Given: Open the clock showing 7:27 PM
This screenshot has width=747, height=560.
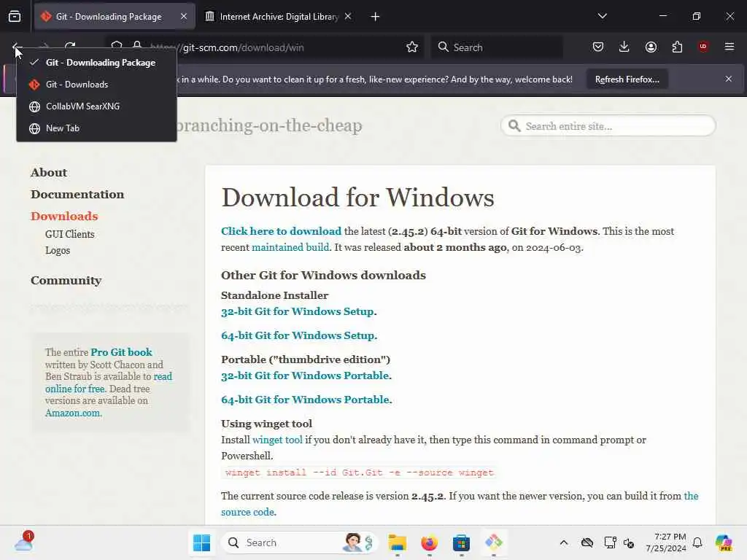Looking at the screenshot, I should 666,542.
